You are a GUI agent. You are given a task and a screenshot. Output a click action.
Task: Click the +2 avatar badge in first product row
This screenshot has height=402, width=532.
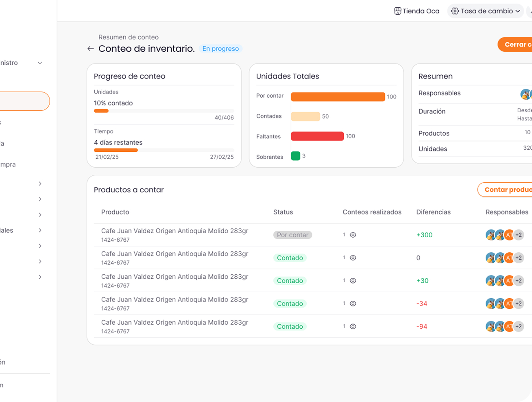(x=519, y=235)
